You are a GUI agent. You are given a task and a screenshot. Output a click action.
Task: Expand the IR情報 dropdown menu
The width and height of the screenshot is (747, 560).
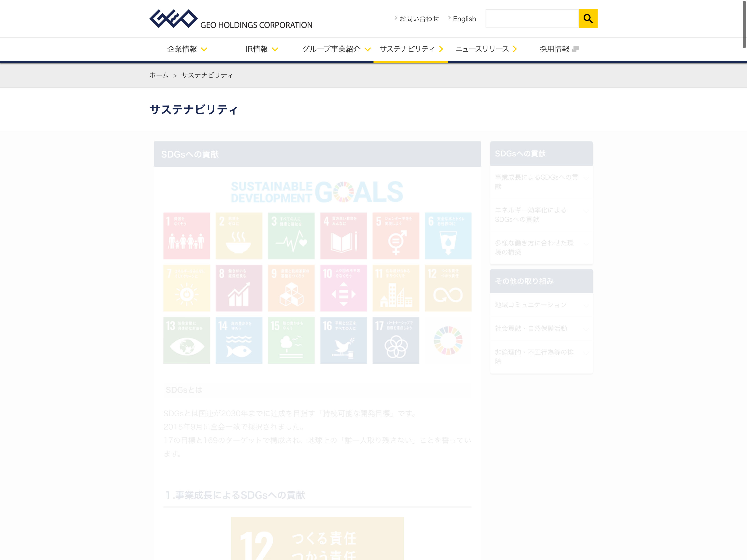[x=261, y=49]
